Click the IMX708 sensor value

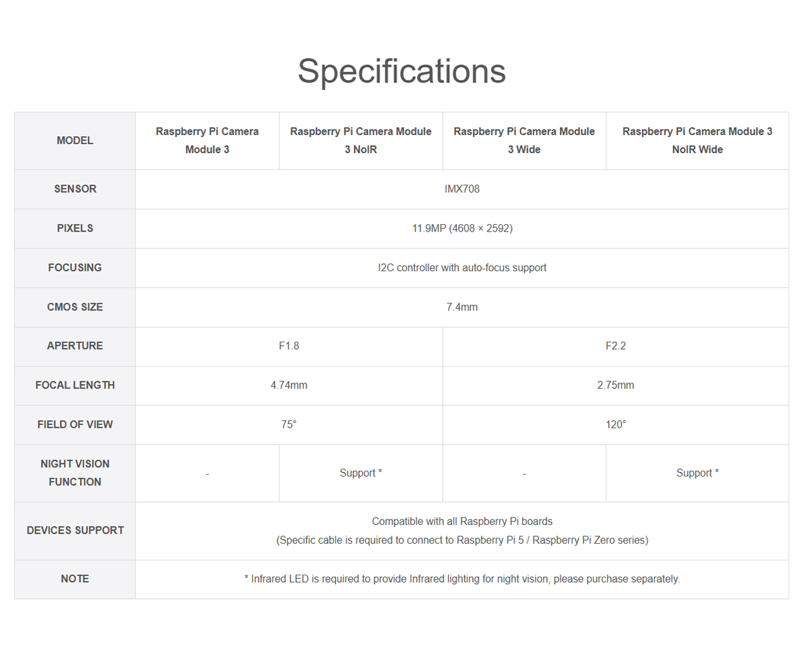click(462, 189)
